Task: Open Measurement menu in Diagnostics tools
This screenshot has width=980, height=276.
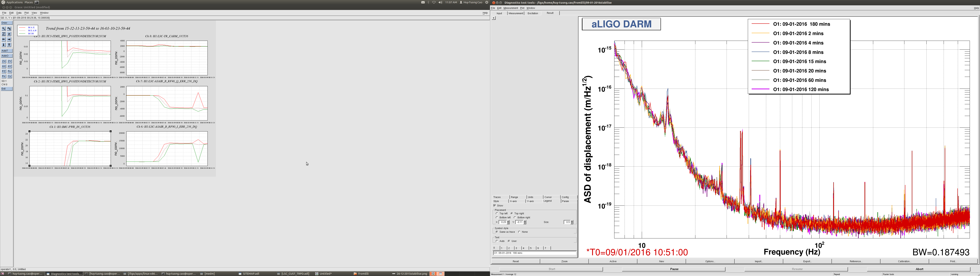Action: pos(510,8)
